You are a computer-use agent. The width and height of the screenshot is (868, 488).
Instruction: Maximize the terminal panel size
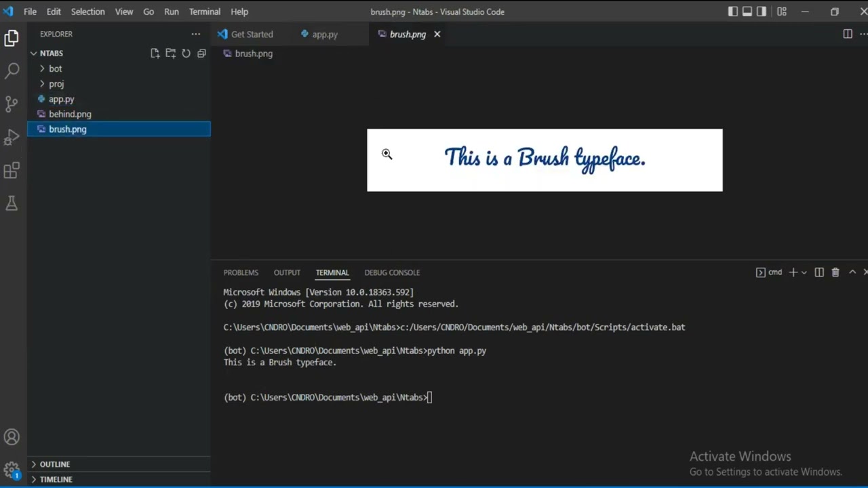(852, 272)
